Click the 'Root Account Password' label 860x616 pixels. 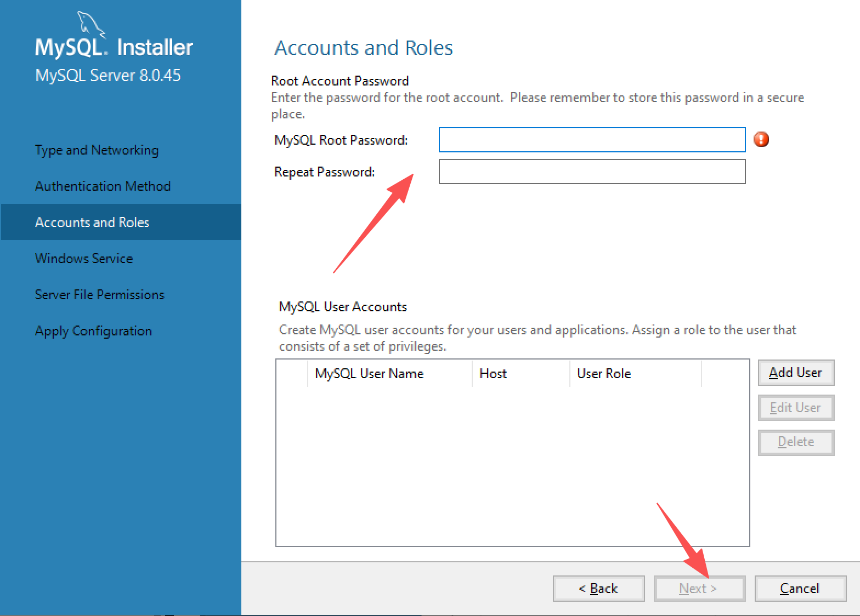340,81
